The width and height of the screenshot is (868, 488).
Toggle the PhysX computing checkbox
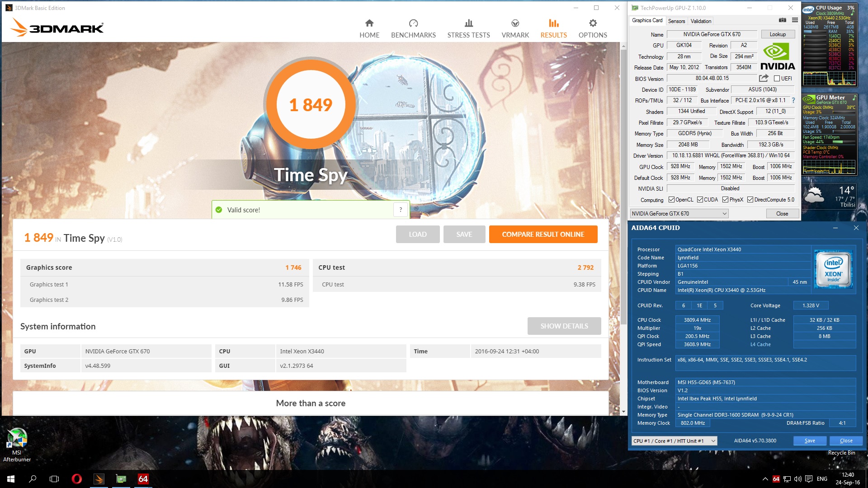coord(725,200)
